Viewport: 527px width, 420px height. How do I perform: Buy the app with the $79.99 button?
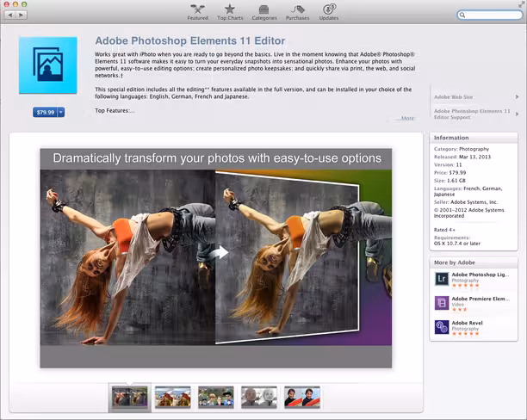click(46, 112)
